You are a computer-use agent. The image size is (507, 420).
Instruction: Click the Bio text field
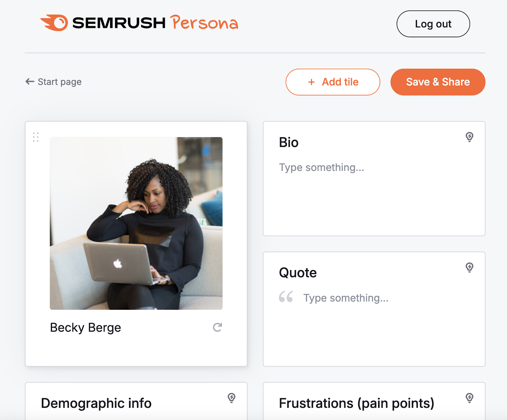tap(321, 168)
